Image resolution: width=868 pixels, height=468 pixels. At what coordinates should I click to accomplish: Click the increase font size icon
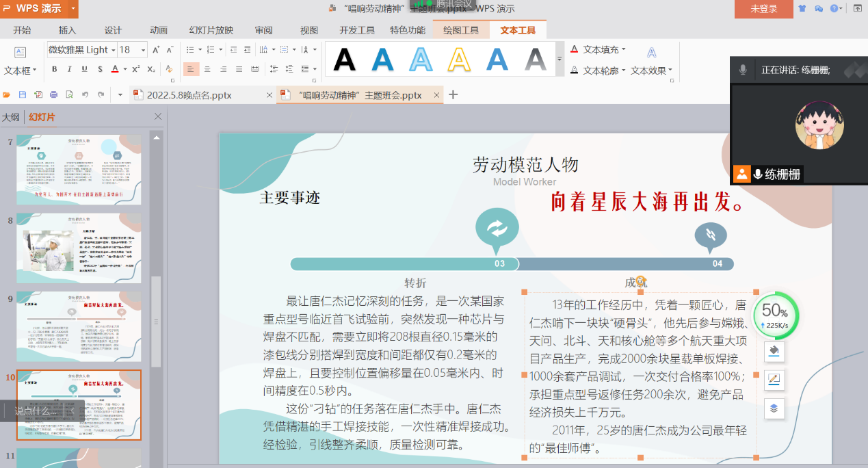156,50
